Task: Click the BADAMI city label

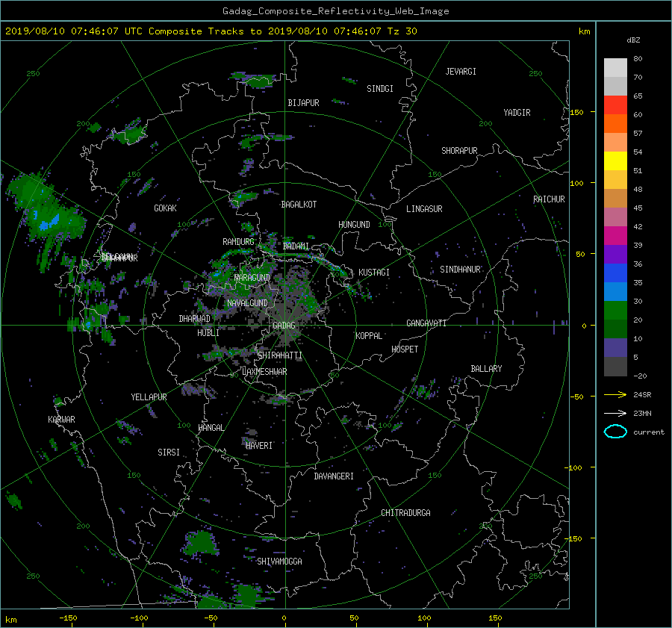Action: pyautogui.click(x=296, y=246)
